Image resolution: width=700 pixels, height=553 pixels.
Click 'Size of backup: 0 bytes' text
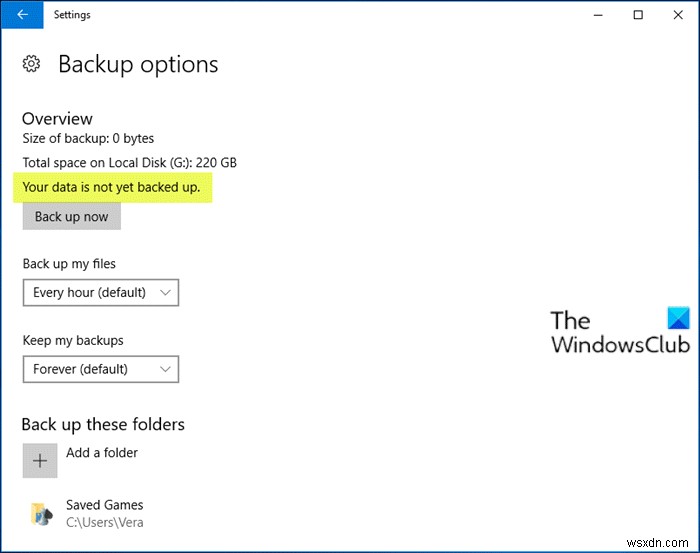click(x=88, y=138)
